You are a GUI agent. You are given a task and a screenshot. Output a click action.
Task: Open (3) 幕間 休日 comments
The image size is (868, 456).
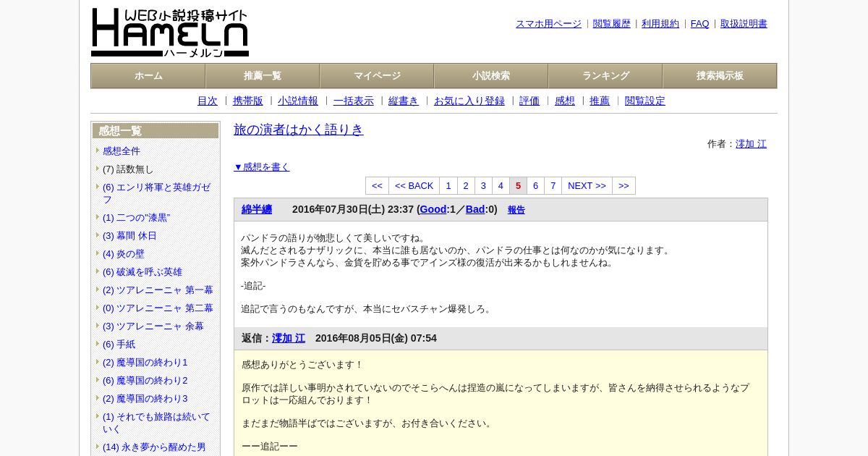click(129, 236)
